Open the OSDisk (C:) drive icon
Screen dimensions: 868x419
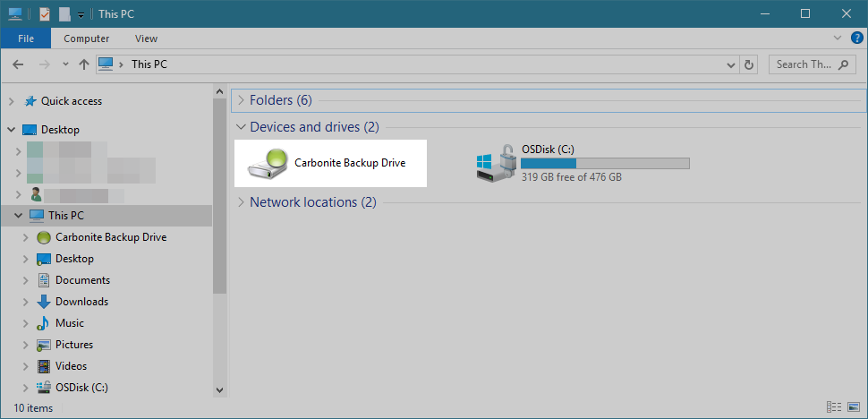(497, 163)
